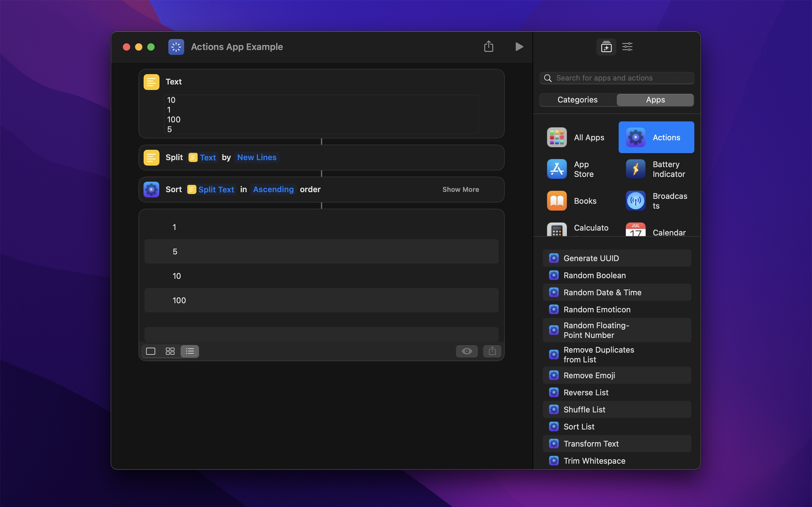Image resolution: width=812 pixels, height=507 pixels.
Task: Change the New Lines split option
Action: click(256, 157)
